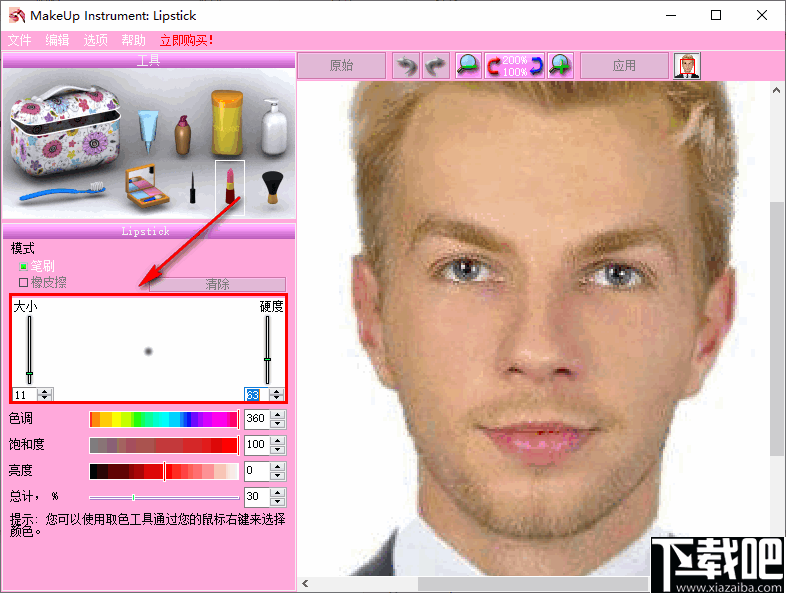Click the redo arrow icon
Viewport: 786px width, 593px height.
[436, 66]
